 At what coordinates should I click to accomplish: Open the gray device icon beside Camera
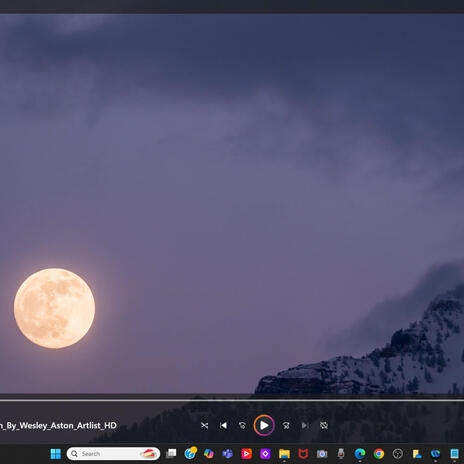pyautogui.click(x=341, y=454)
